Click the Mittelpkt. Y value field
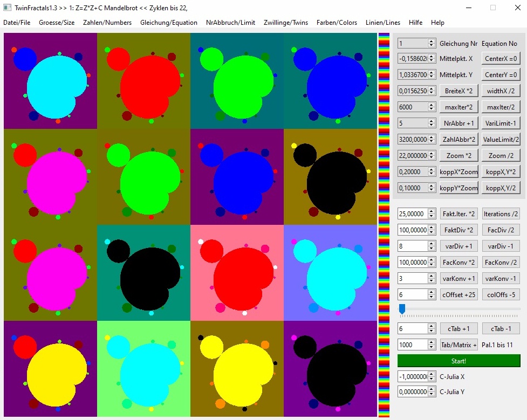 (x=417, y=74)
